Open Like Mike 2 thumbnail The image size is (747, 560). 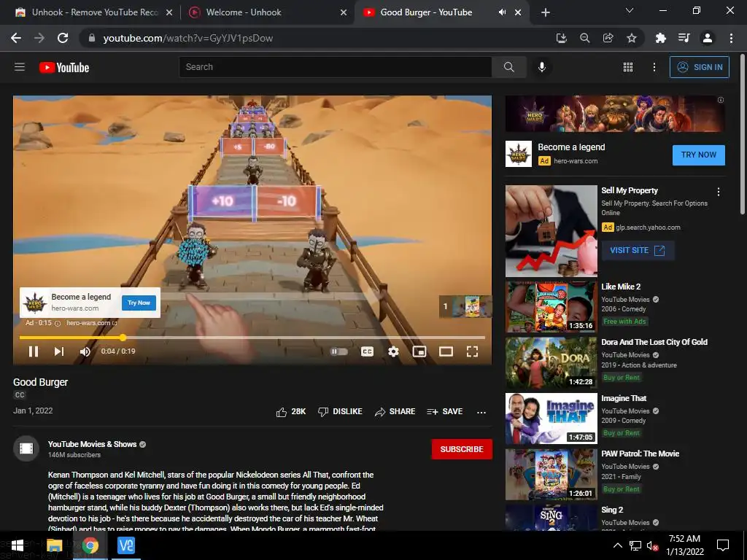click(551, 307)
